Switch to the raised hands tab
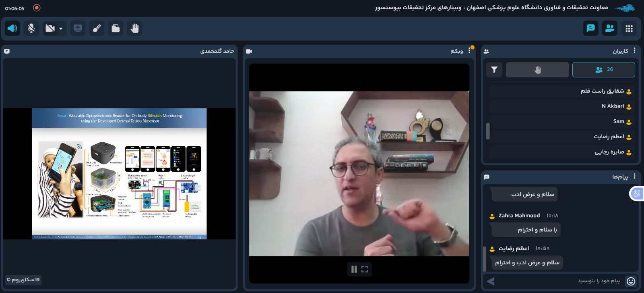Viewport: 644px width, 293px height. (x=537, y=70)
